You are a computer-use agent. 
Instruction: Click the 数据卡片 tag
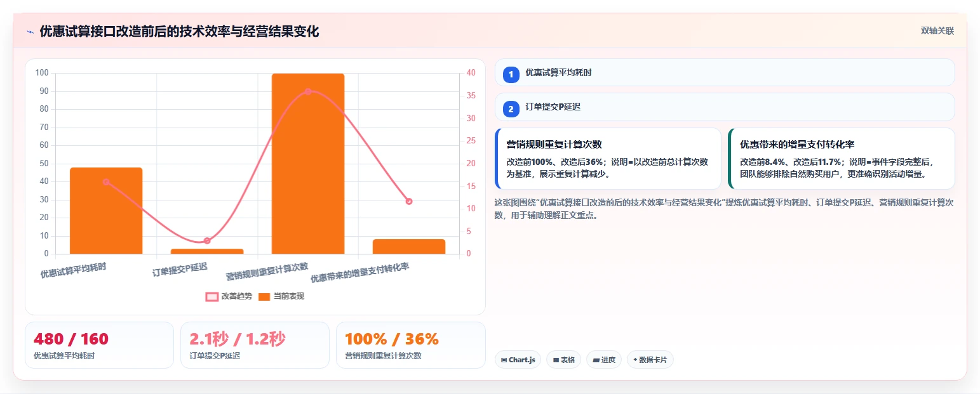[650, 360]
